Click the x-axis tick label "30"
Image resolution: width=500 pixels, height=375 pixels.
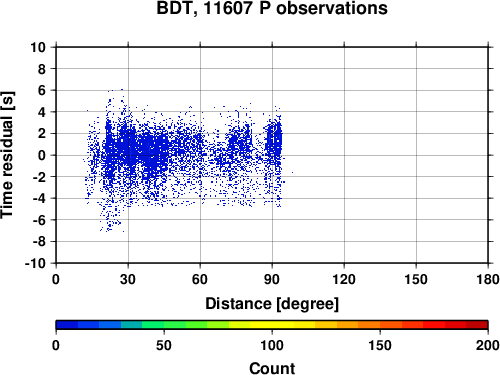click(128, 279)
